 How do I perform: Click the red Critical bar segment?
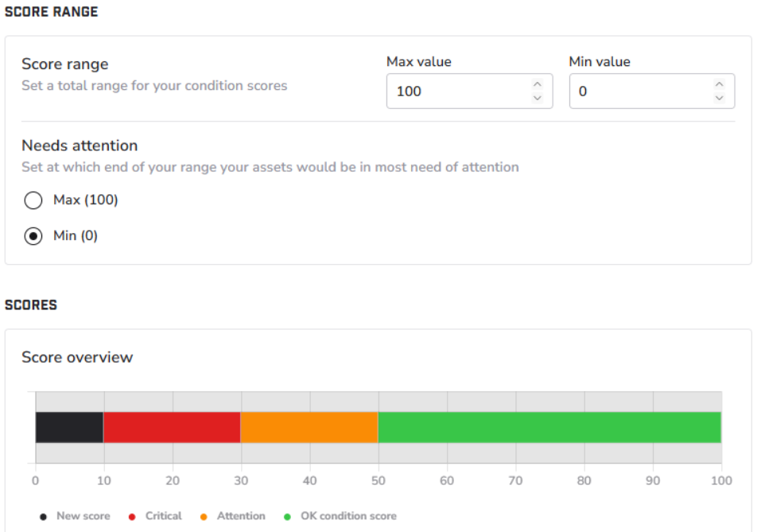coord(172,427)
